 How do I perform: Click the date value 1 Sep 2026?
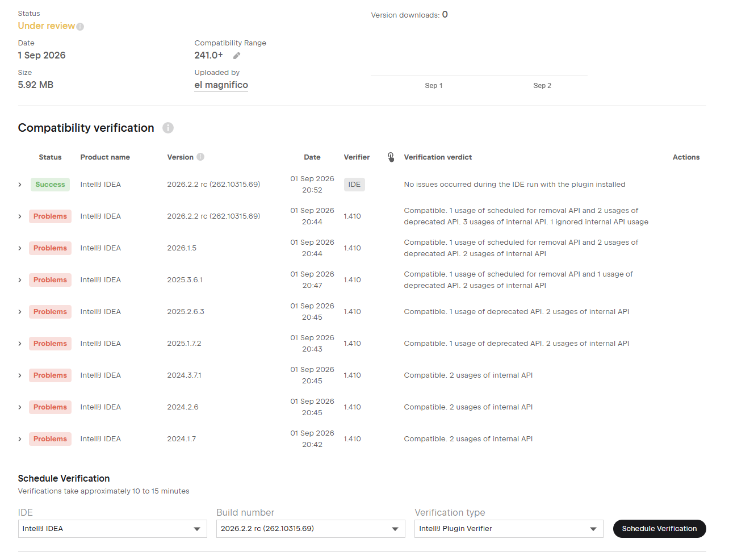[41, 56]
